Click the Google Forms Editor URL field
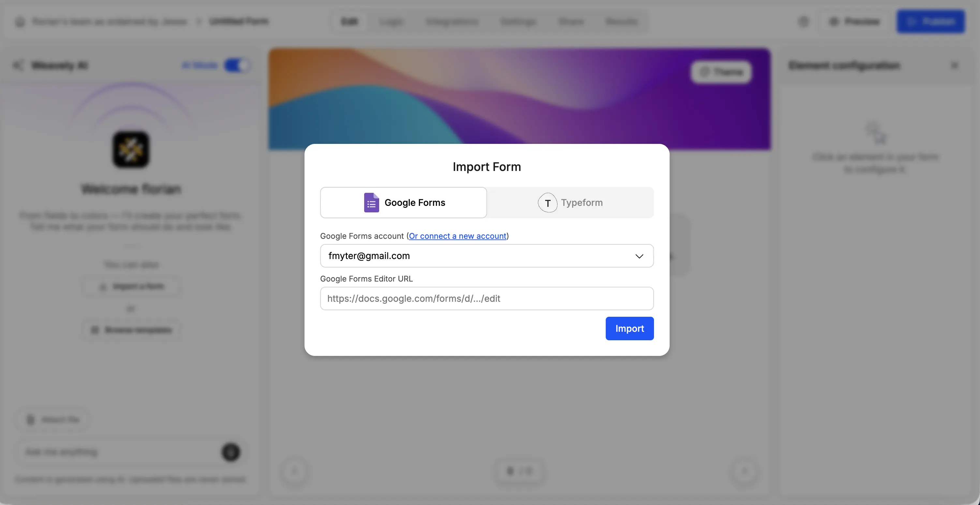This screenshot has height=505, width=980. pyautogui.click(x=486, y=298)
